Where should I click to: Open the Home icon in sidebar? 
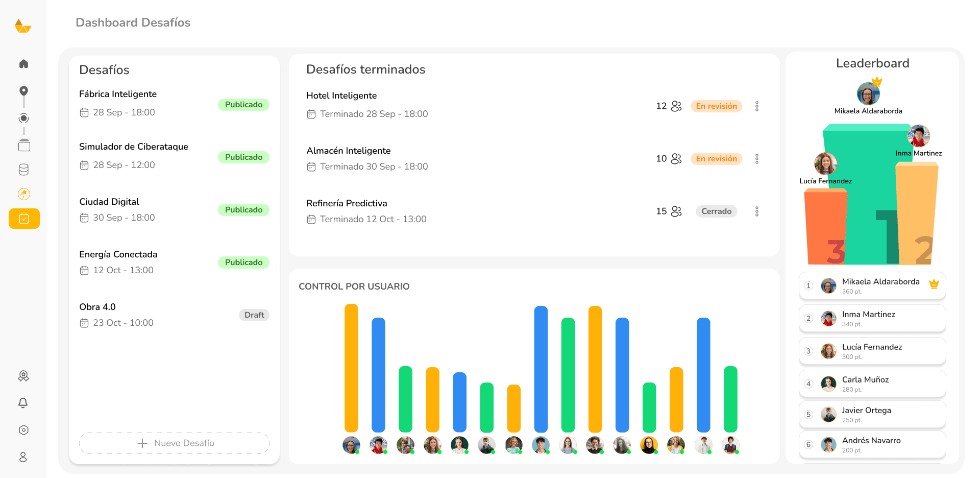tap(23, 64)
